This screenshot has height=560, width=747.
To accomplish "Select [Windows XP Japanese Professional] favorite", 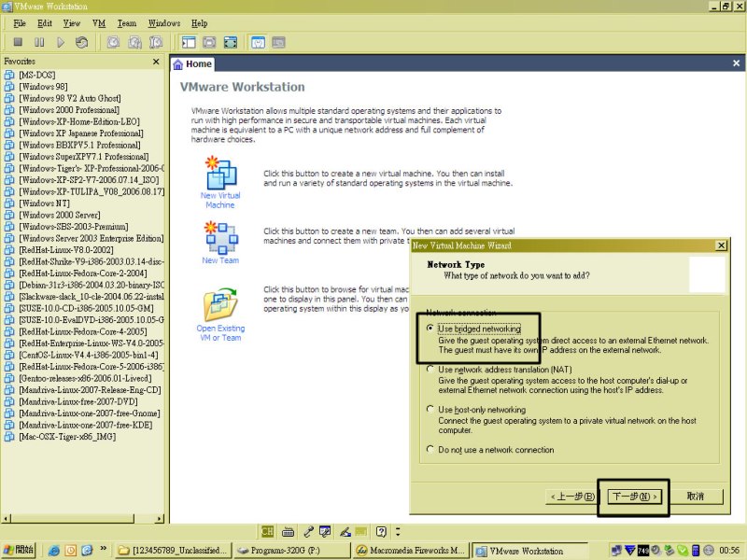I will tap(80, 133).
